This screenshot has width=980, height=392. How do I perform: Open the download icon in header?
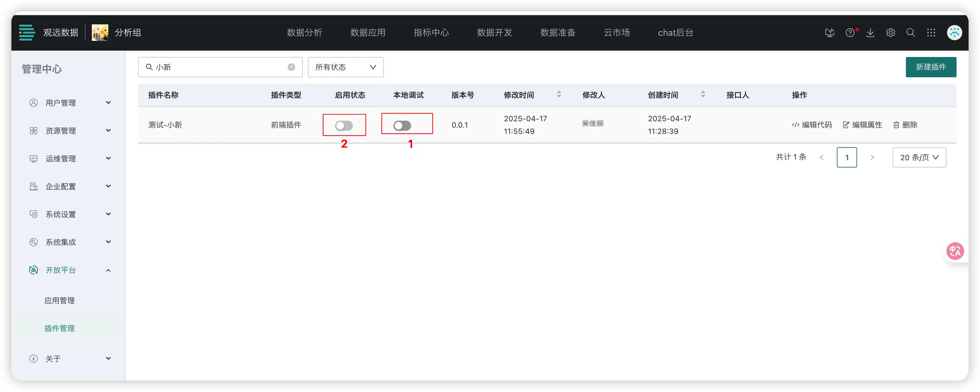pos(870,33)
